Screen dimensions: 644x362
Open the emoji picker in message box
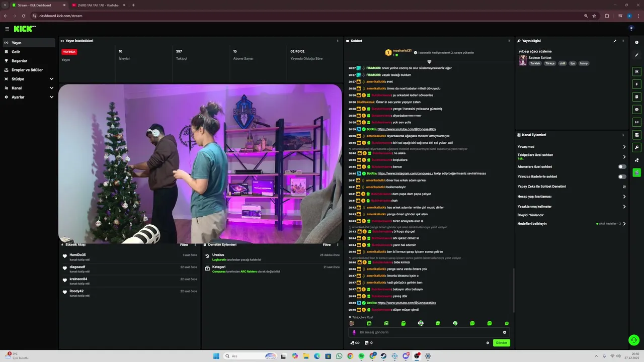click(x=504, y=332)
